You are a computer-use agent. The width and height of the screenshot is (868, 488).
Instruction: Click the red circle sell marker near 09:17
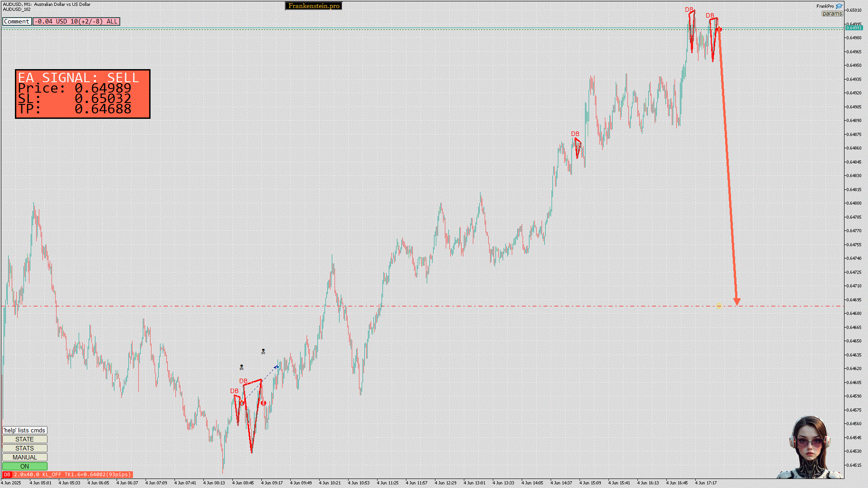click(x=264, y=403)
